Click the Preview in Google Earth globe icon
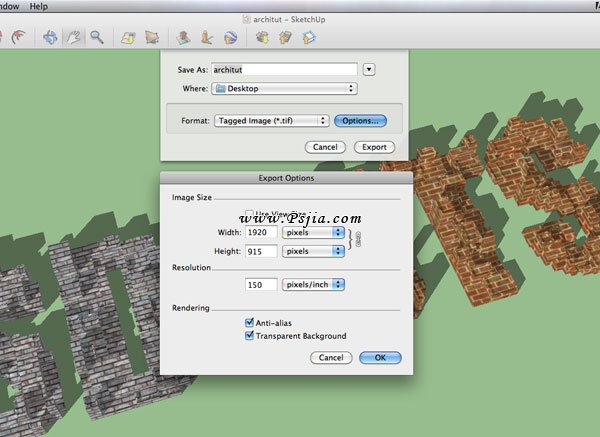This screenshot has width=600, height=437. tap(230, 38)
